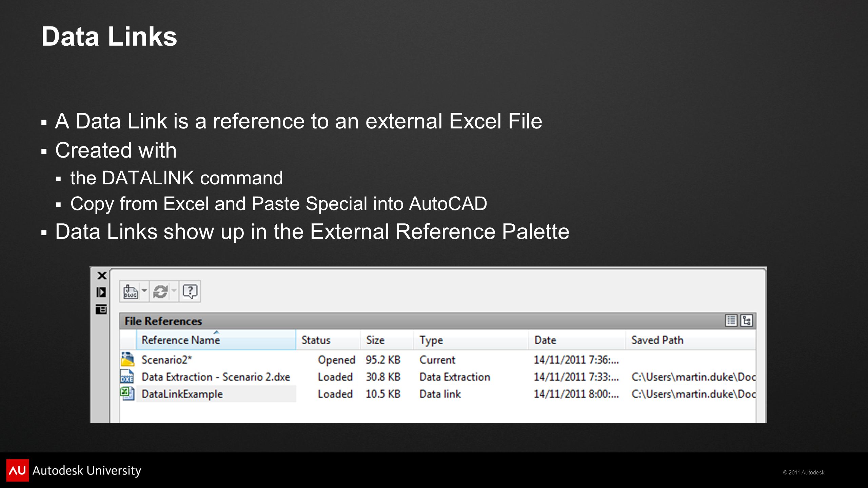Click the Type column header
The image size is (868, 488).
471,340
